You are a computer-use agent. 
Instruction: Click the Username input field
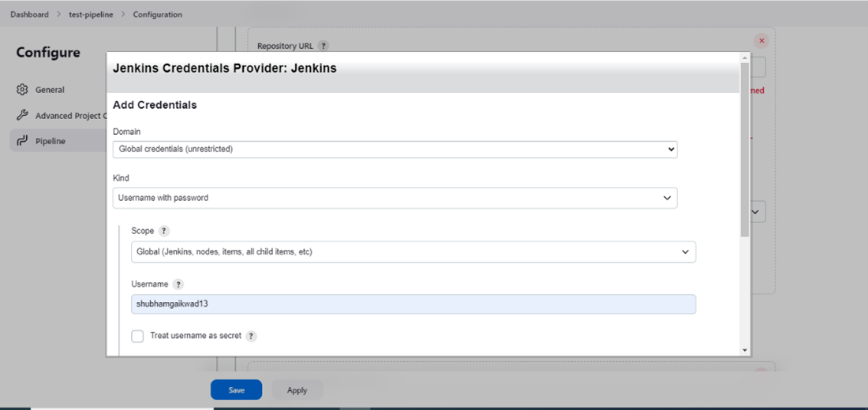413,304
